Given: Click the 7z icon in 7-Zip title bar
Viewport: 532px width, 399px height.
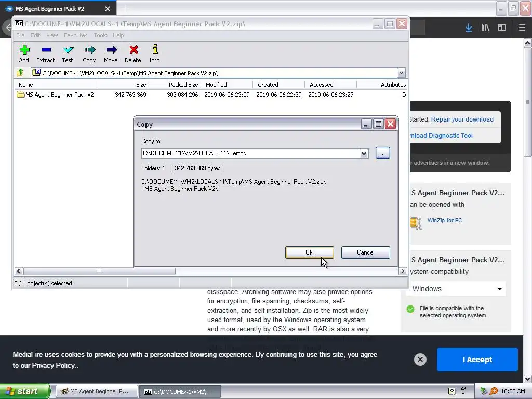Looking at the screenshot, I should tap(19, 24).
